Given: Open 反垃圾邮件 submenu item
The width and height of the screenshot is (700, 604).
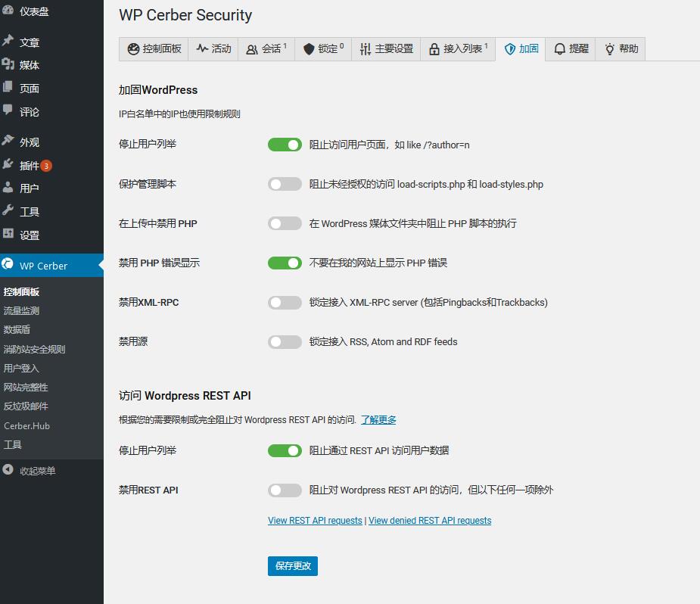Looking at the screenshot, I should coord(26,406).
